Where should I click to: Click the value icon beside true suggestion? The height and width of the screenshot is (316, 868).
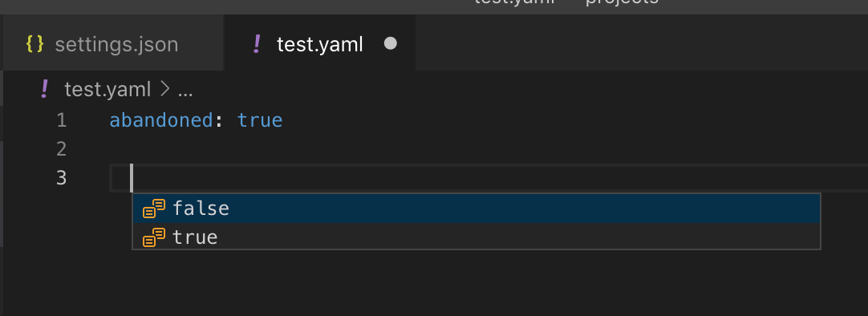pyautogui.click(x=154, y=237)
